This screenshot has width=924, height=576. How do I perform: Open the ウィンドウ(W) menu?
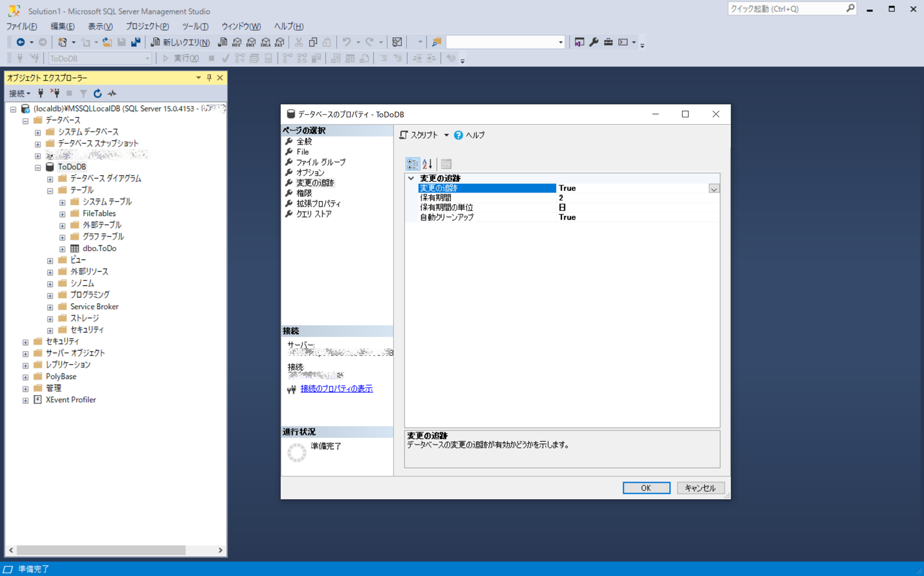(x=241, y=26)
